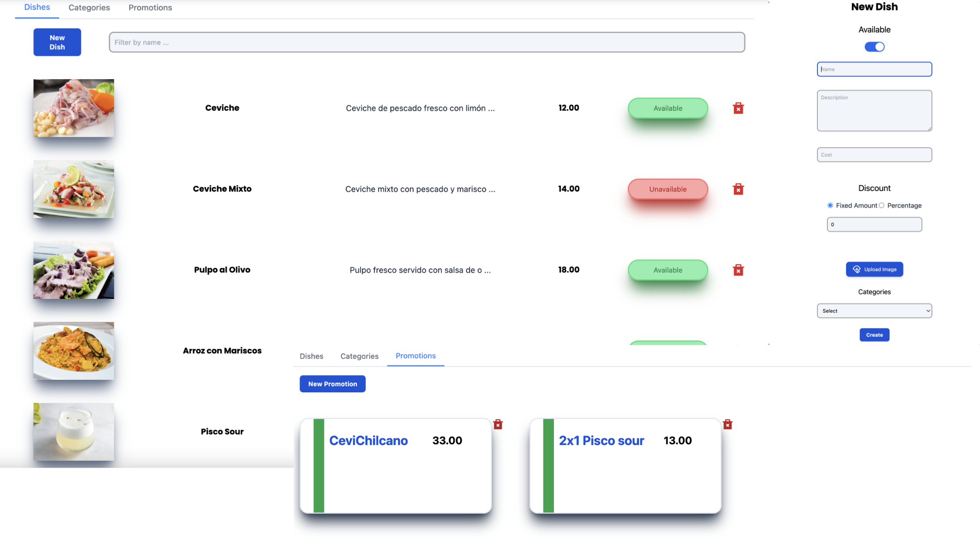Select the Percentage discount radio
This screenshot has width=980, height=549.
pos(881,205)
